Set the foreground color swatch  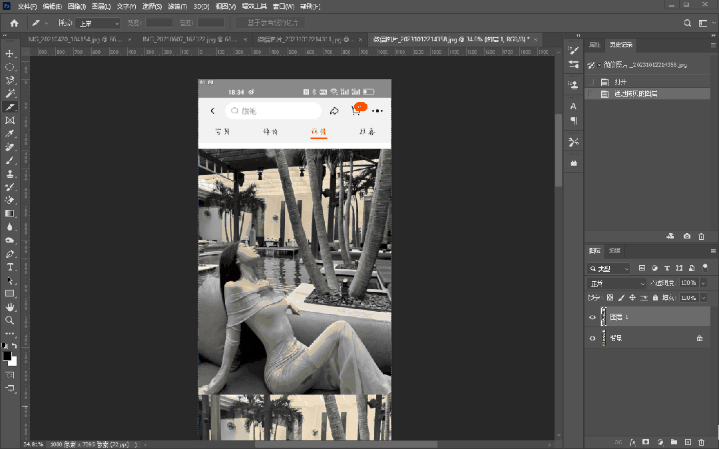click(7, 356)
